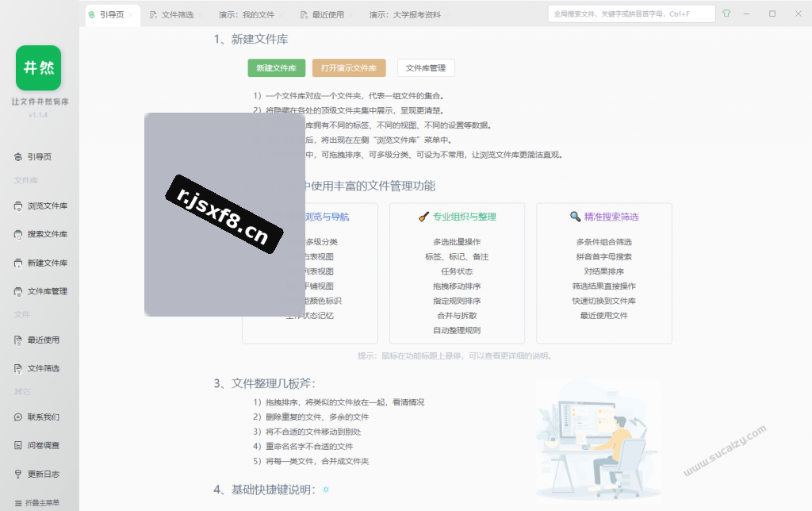The image size is (812, 511).
Task: Close the 演示:大学报考资料 tab
Action: 447,15
